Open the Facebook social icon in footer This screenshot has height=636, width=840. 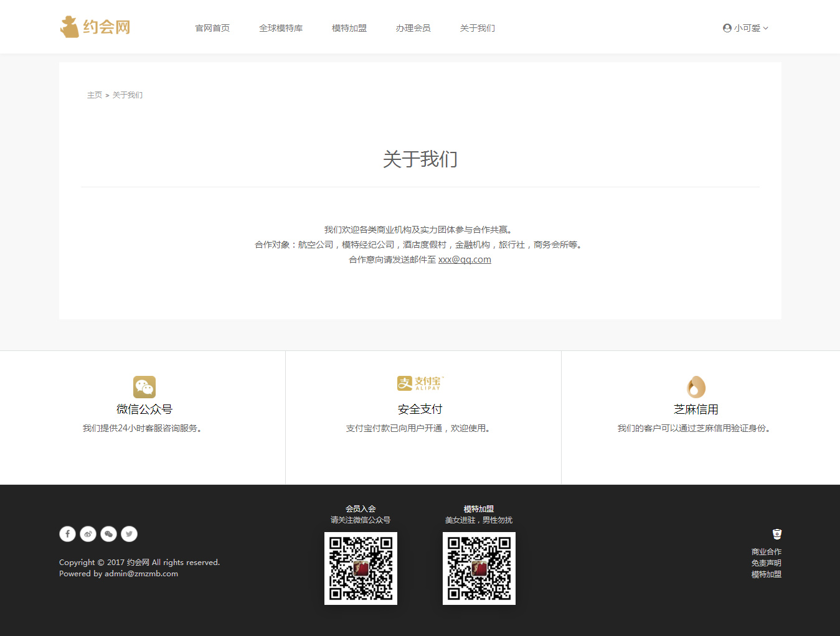click(x=67, y=534)
